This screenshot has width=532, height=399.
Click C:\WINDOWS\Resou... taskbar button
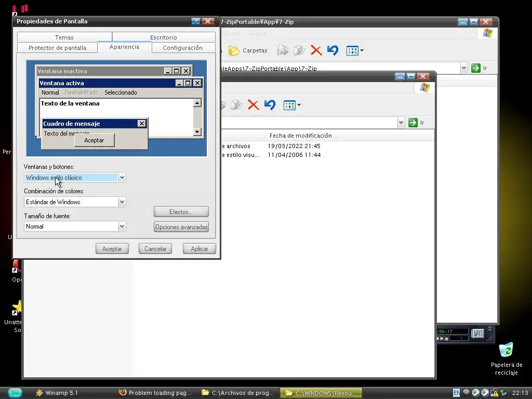tap(321, 393)
